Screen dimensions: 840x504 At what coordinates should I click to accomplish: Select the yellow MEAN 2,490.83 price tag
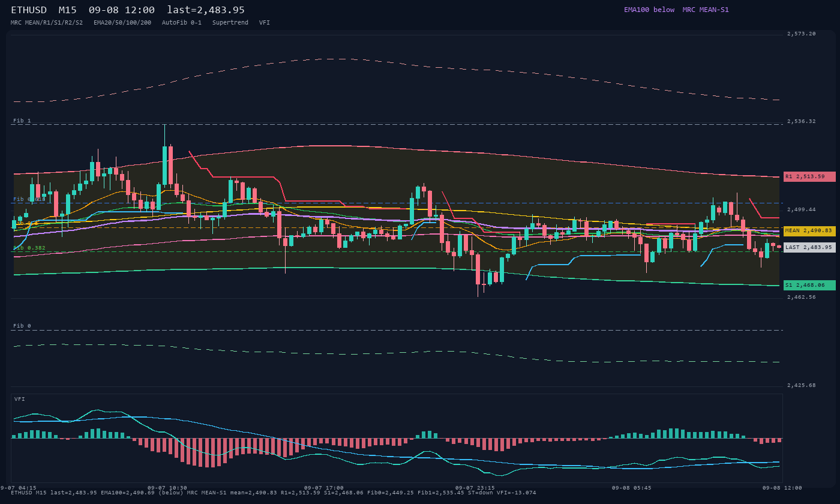click(x=809, y=231)
